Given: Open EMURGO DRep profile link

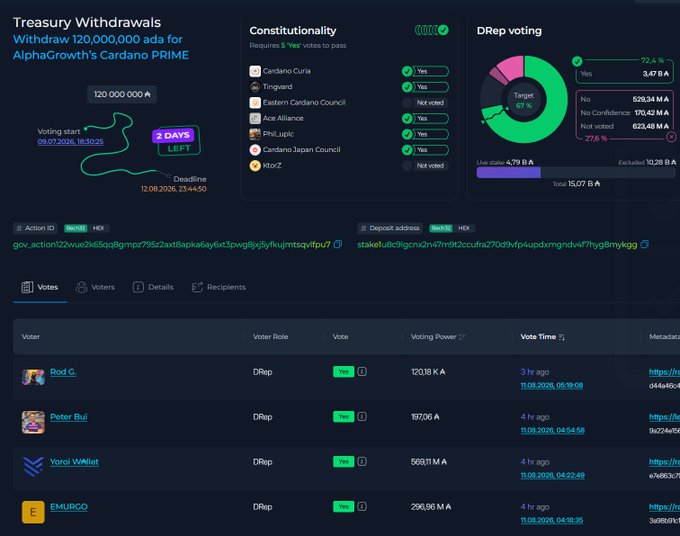Looking at the screenshot, I should point(69,507).
